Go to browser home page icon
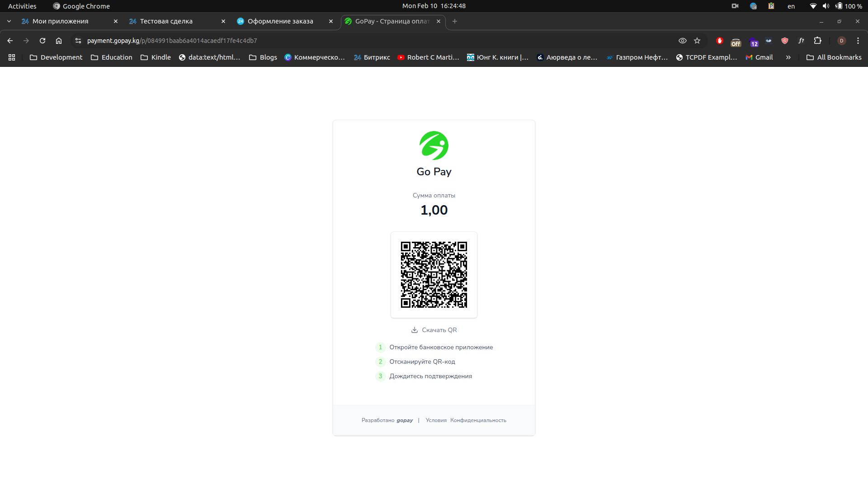 coord(59,41)
